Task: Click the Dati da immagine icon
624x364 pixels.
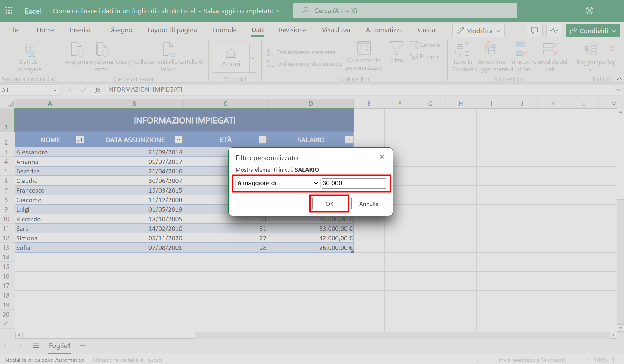Action: [28, 56]
